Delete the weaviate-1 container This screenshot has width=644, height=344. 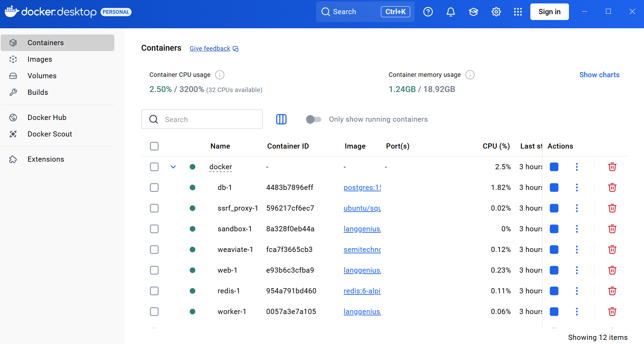(612, 250)
